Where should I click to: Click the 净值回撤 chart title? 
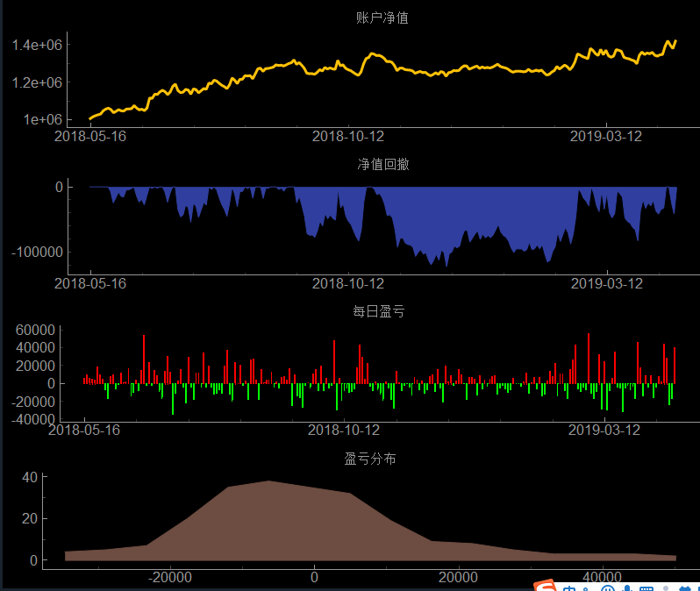382,164
